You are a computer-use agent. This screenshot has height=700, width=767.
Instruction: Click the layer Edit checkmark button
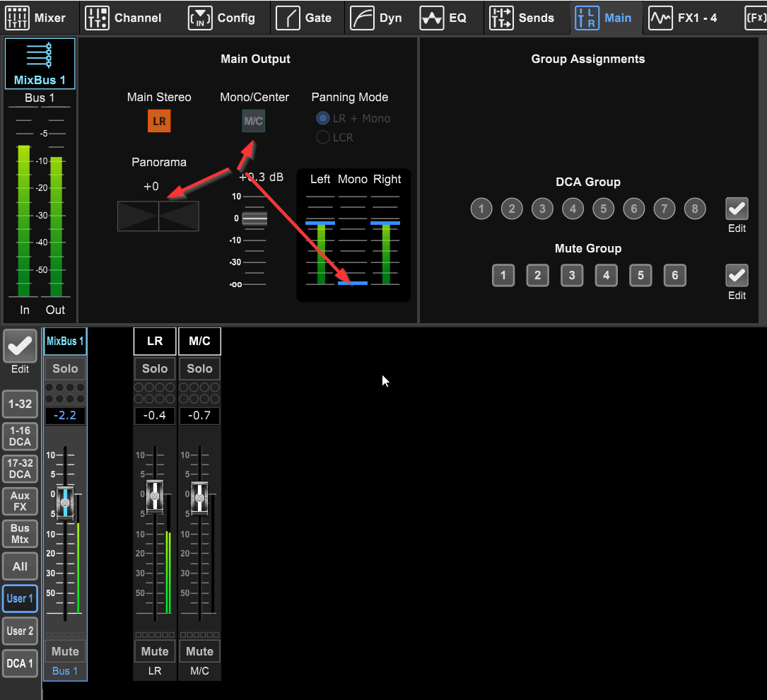[20, 346]
